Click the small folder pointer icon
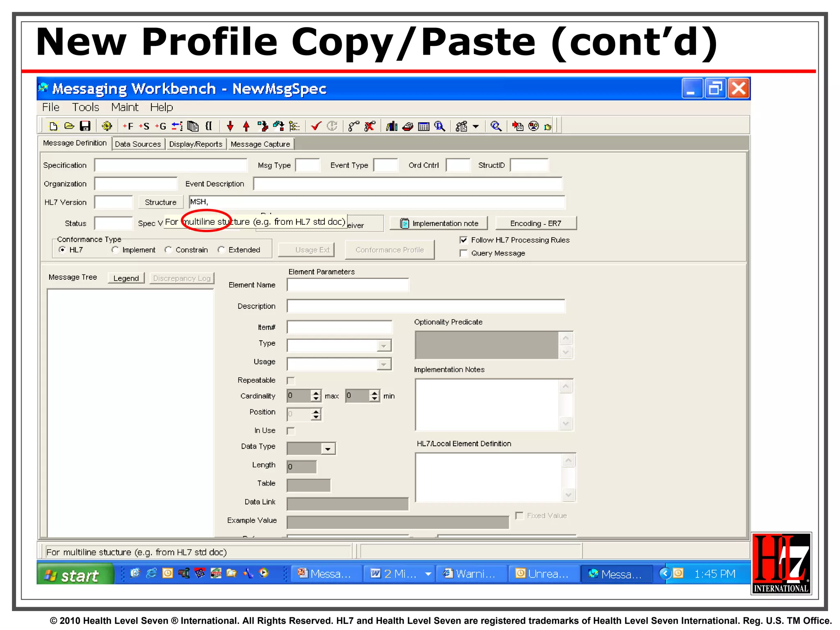The image size is (840, 630). pos(548,127)
